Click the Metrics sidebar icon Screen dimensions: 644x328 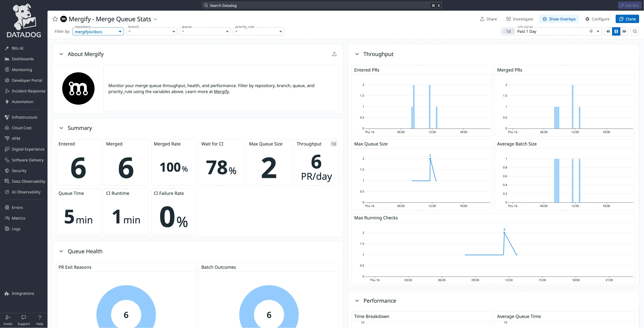(7, 218)
